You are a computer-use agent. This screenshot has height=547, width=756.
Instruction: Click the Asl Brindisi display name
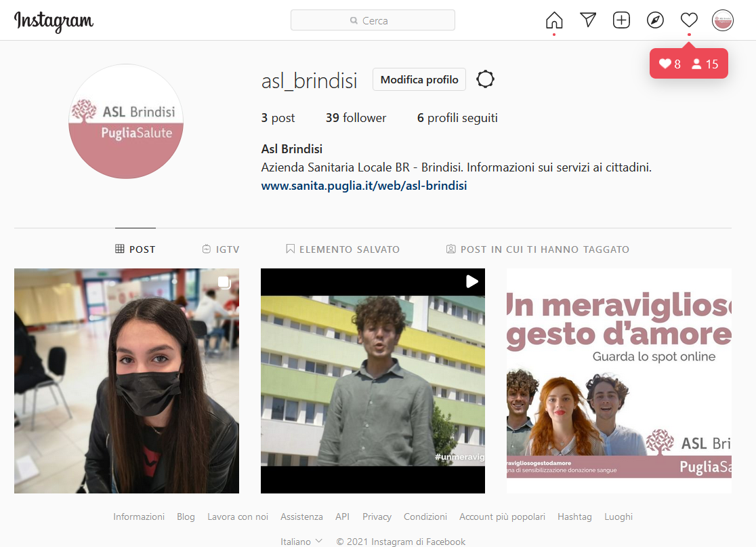coord(292,149)
